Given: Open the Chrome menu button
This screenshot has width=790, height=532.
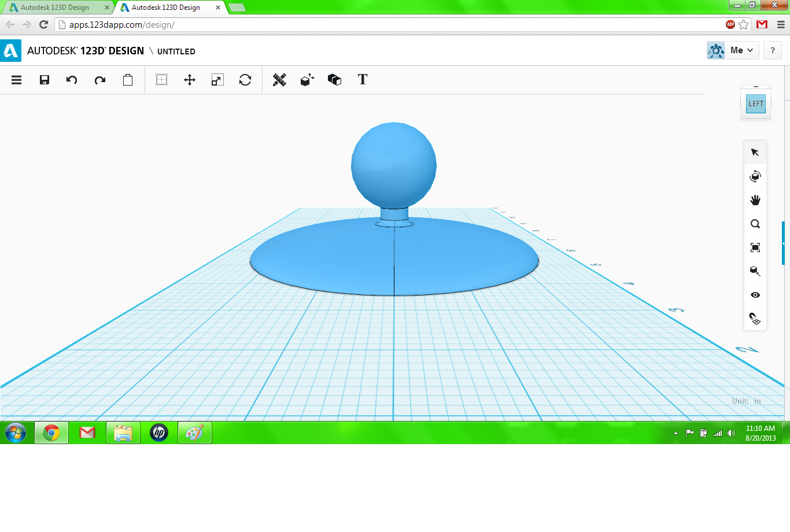Looking at the screenshot, I should pyautogui.click(x=780, y=24).
